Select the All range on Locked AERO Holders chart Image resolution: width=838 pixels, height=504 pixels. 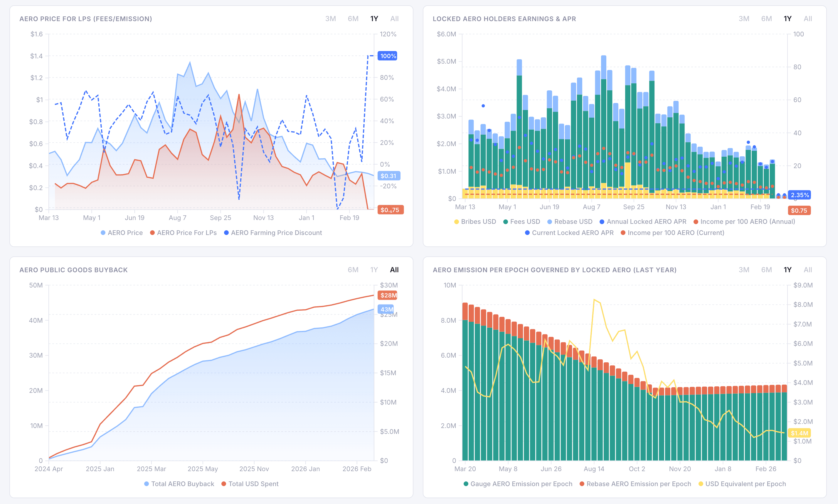click(x=808, y=19)
